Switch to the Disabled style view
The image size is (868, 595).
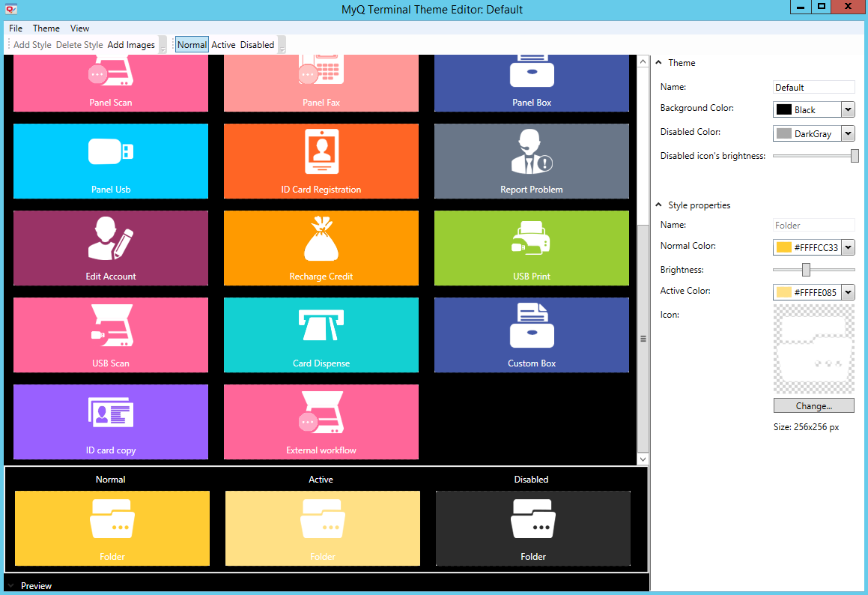(x=257, y=44)
